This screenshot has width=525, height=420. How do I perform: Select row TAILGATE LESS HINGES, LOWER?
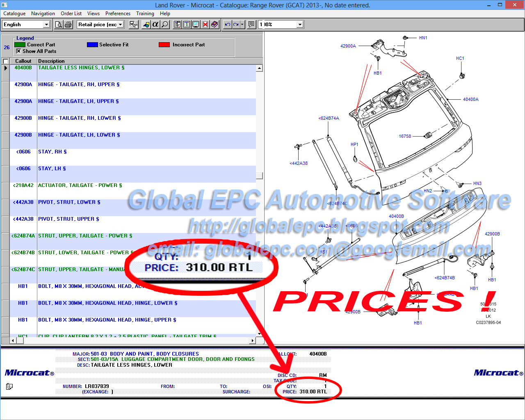click(133, 73)
